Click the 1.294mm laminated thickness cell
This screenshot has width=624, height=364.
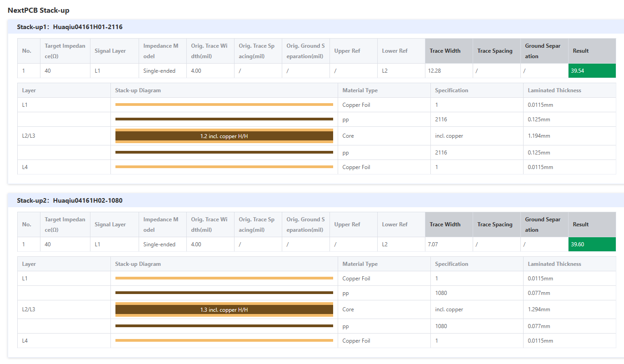tap(539, 309)
